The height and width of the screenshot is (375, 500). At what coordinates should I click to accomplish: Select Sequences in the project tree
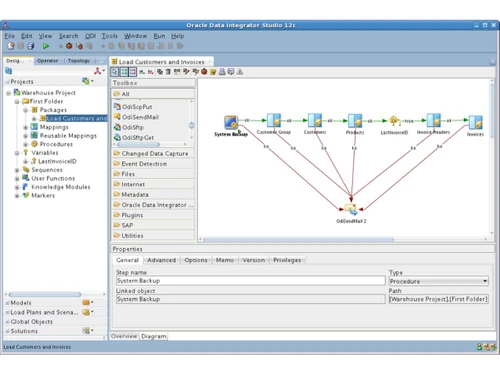tap(47, 170)
